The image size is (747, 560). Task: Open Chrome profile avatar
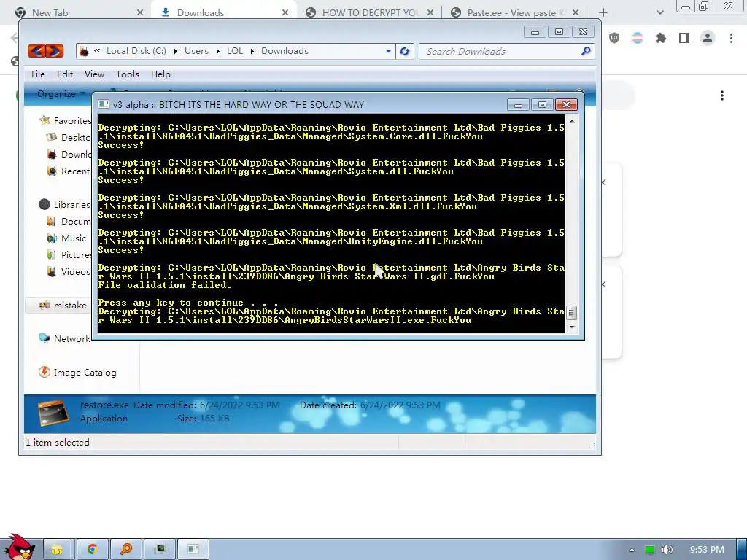708,38
